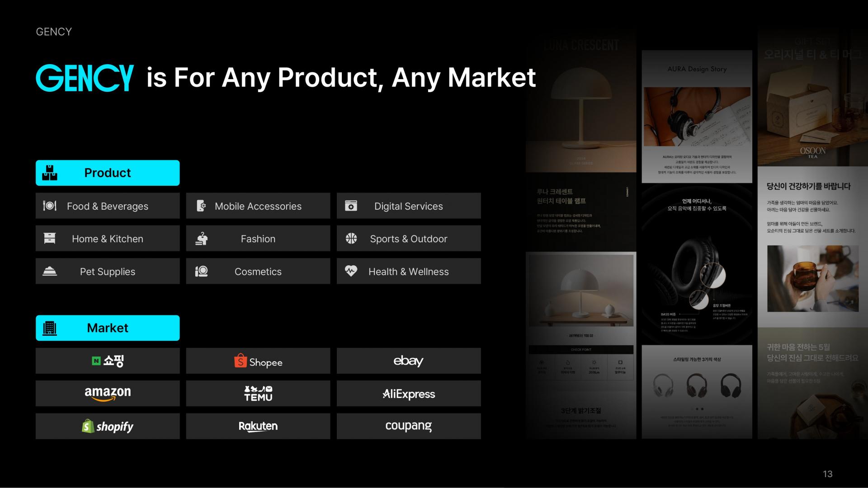Click the Mobile Accessories phone icon

pyautogui.click(x=201, y=206)
